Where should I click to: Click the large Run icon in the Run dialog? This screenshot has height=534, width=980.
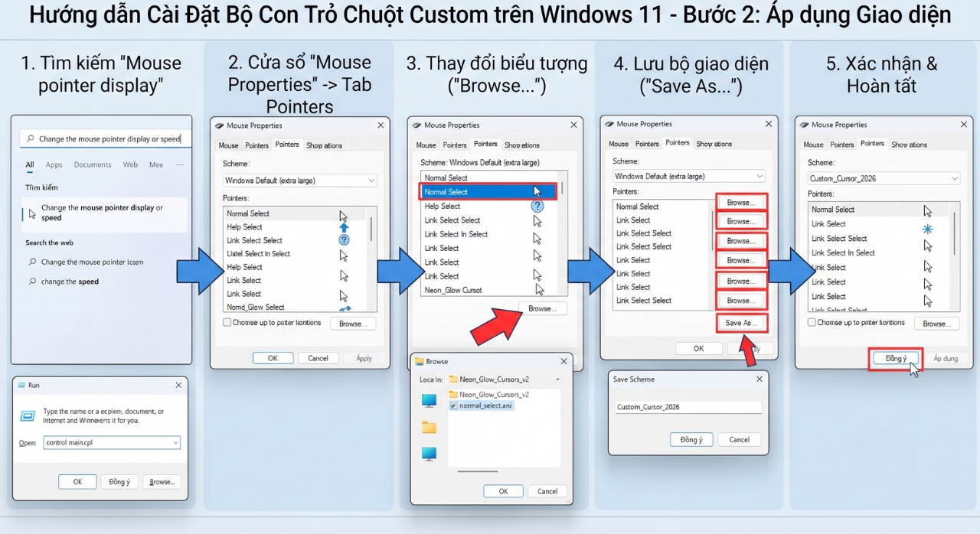(28, 415)
